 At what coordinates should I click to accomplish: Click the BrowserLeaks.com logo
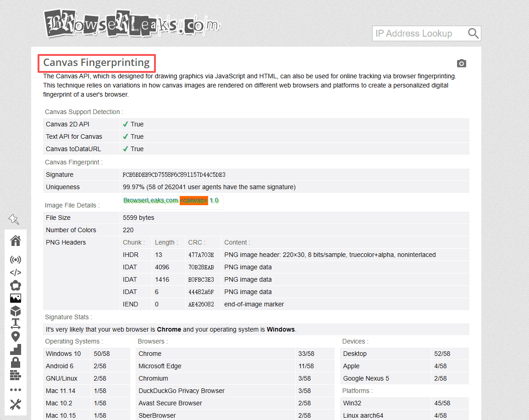[x=132, y=23]
